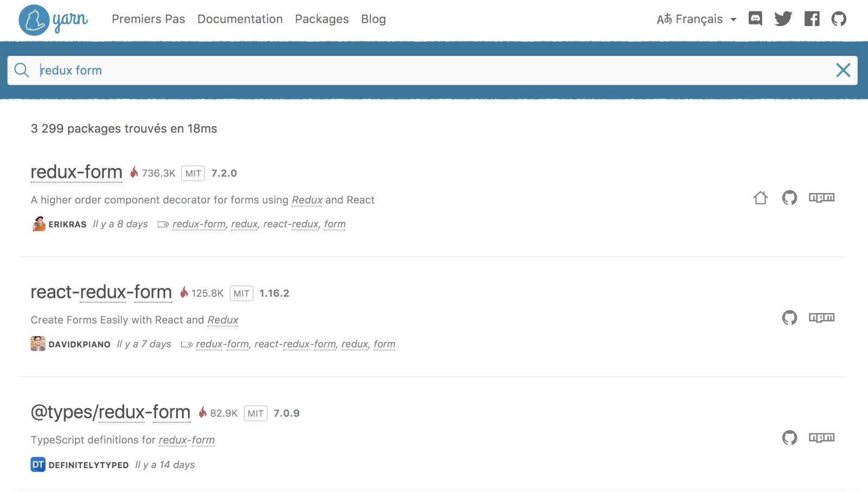Click version 7.2.0 text
This screenshot has width=868, height=492.
[x=224, y=173]
